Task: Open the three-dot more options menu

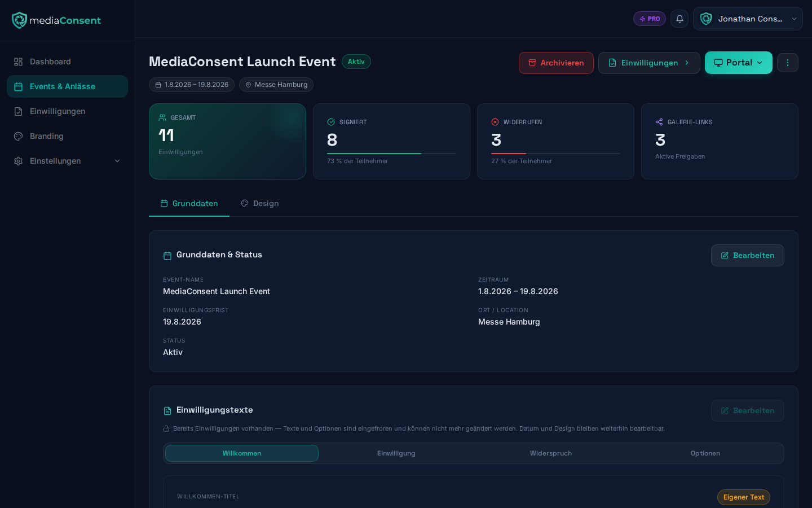Action: tap(788, 63)
